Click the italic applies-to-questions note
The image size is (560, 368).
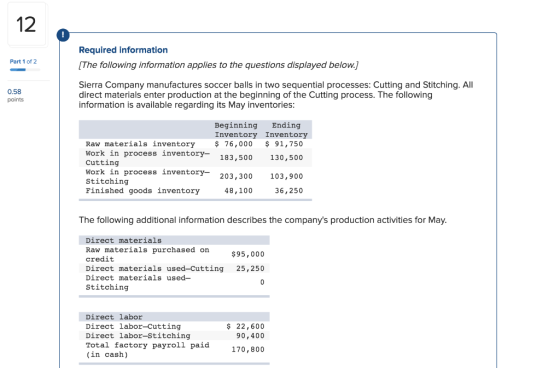(x=219, y=65)
